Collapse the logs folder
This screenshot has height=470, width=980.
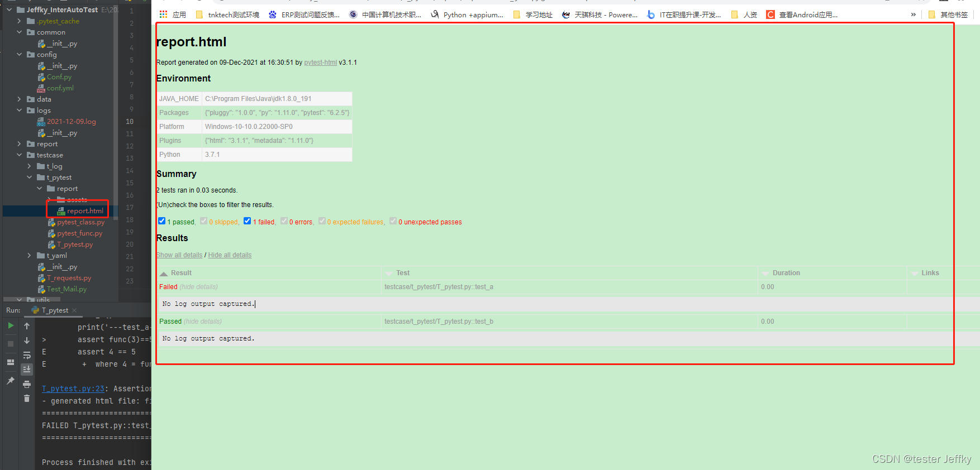click(x=20, y=111)
